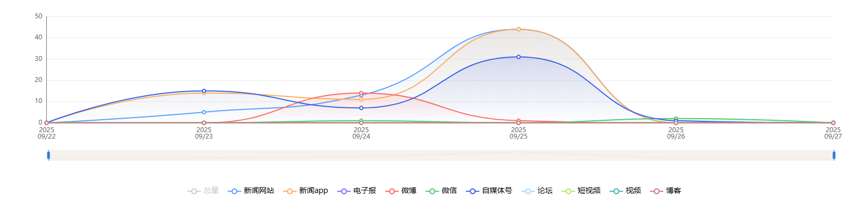The width and height of the screenshot is (868, 206).
Task: Click left handle of date range slider
Action: click(x=48, y=155)
